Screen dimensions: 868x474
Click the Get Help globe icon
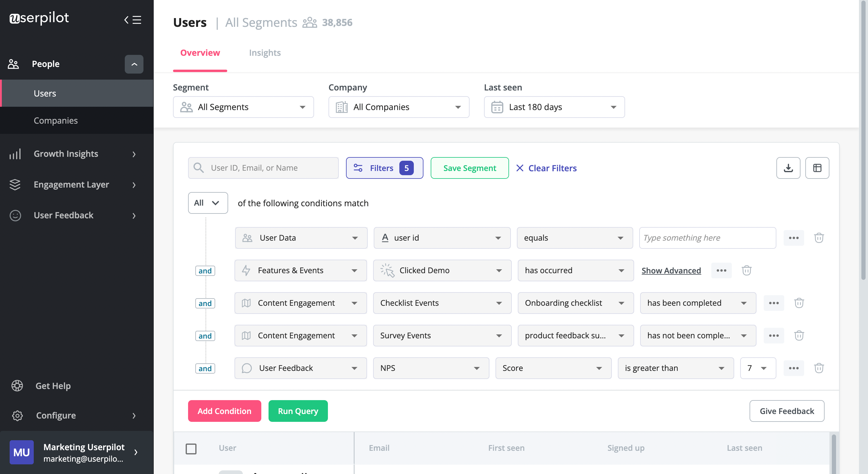click(17, 386)
